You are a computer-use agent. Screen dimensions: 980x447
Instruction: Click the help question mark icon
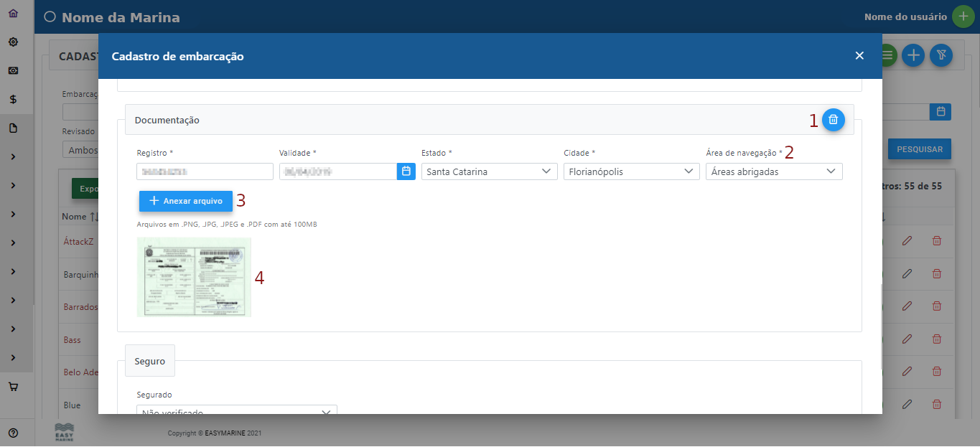tap(13, 433)
